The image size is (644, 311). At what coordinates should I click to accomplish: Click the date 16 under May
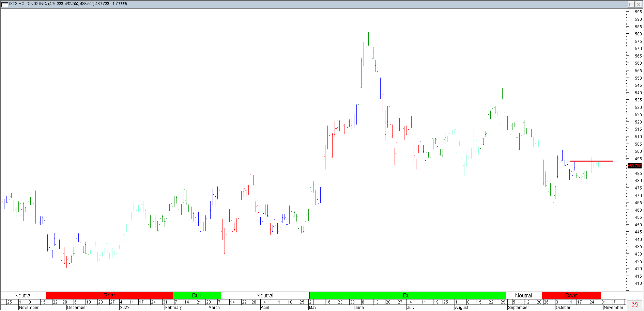tap(328, 302)
